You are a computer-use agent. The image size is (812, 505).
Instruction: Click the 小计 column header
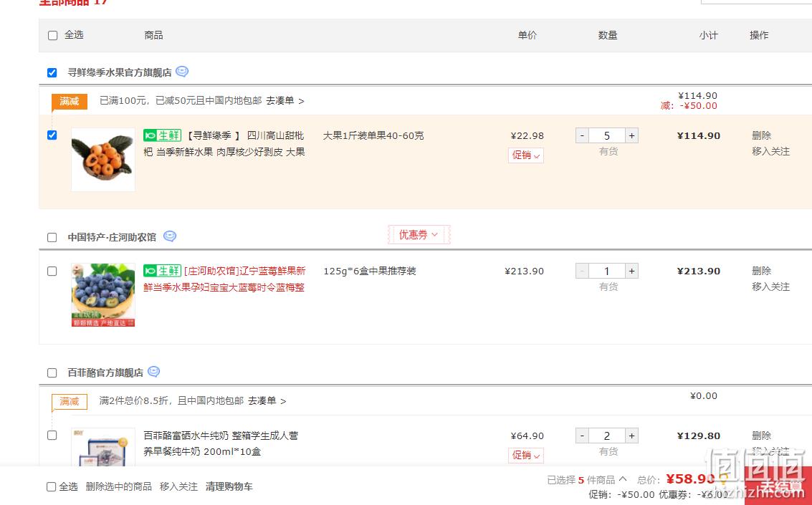708,35
